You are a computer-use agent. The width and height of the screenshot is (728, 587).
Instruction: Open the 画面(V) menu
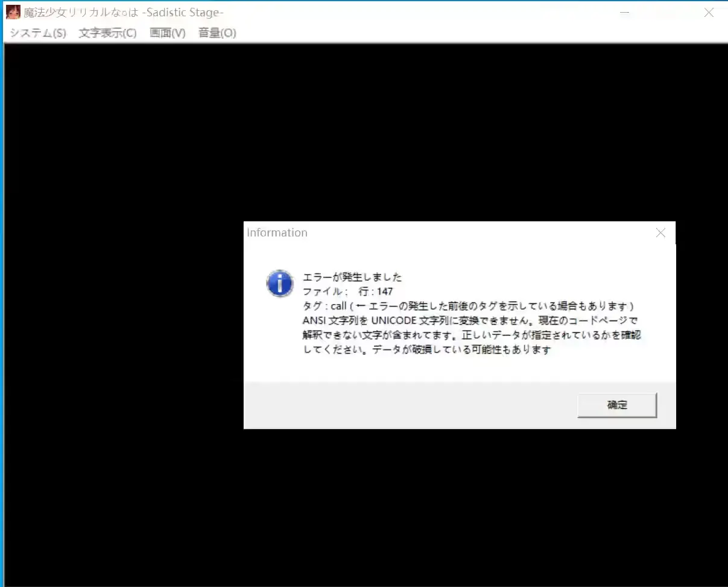(x=168, y=33)
